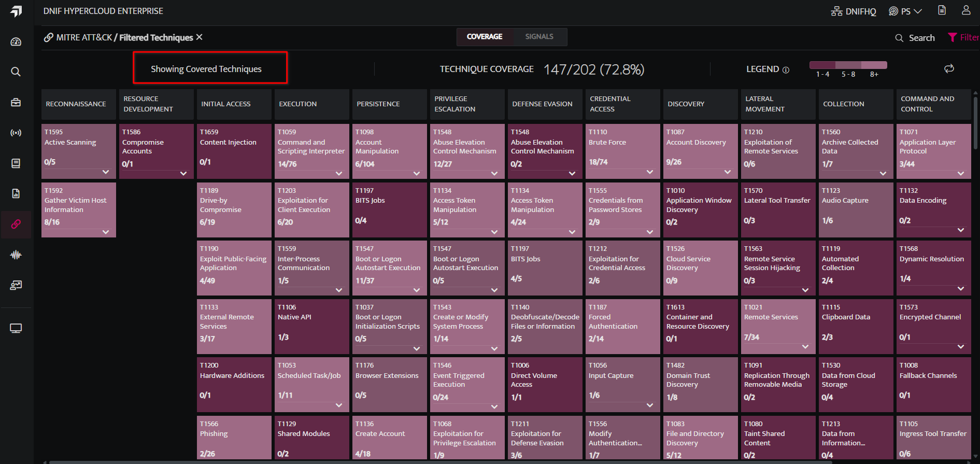Expand the T1586 Compromise Accounts chevron
The width and height of the screenshot is (980, 464).
coord(183,174)
